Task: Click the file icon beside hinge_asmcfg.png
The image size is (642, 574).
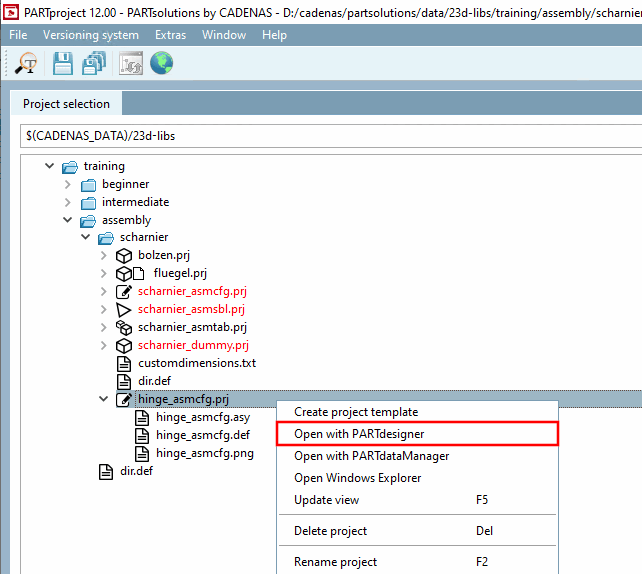Action: pos(142,454)
